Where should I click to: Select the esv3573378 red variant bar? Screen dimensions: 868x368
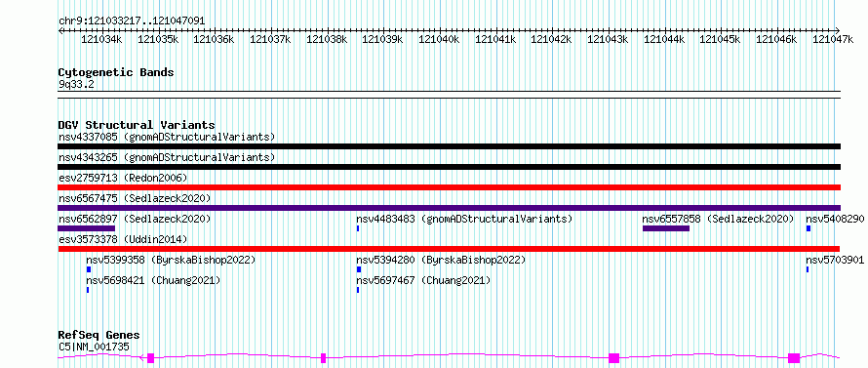tap(449, 249)
